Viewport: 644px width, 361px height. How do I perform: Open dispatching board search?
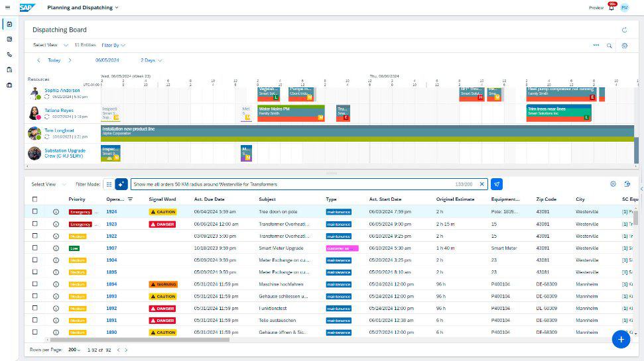(609, 46)
